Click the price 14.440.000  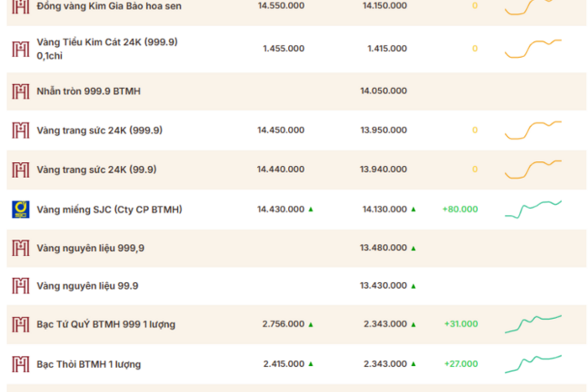(281, 170)
